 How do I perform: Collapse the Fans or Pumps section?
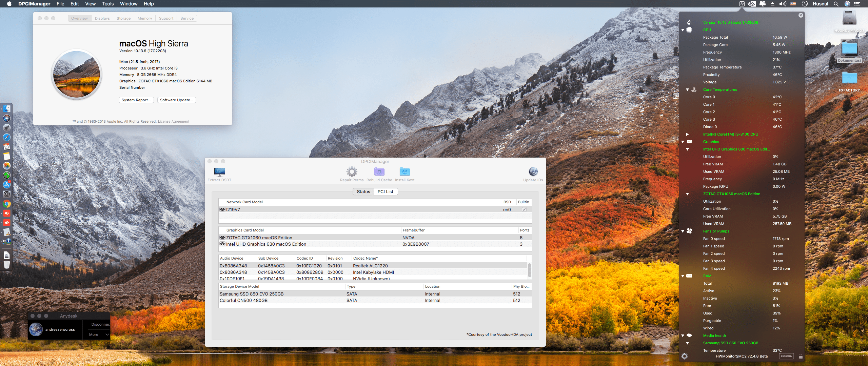point(683,231)
